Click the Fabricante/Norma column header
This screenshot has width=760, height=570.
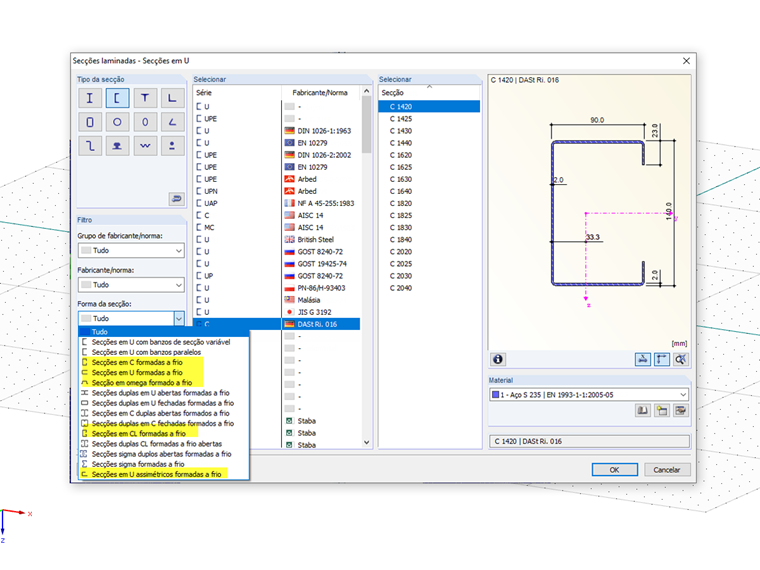coord(320,93)
